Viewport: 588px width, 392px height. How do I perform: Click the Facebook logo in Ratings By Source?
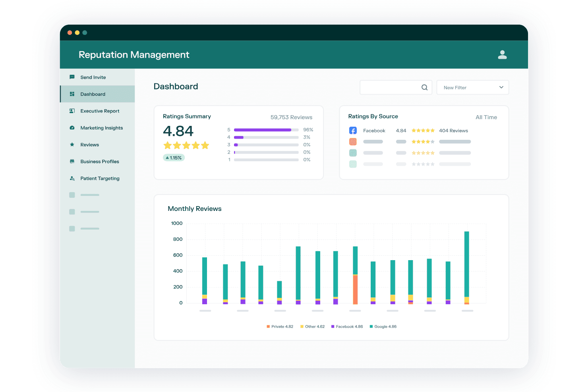tap(353, 131)
